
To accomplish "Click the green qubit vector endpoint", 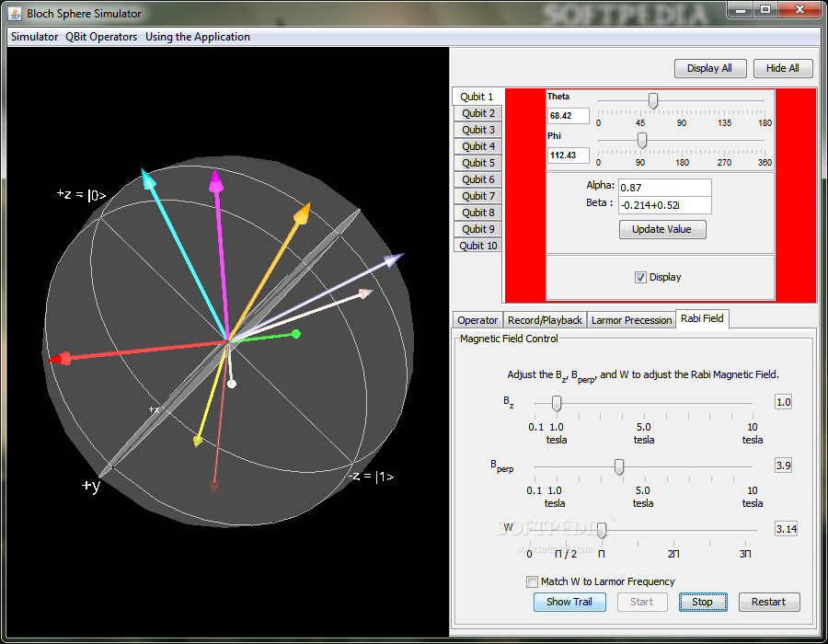I will (x=296, y=334).
